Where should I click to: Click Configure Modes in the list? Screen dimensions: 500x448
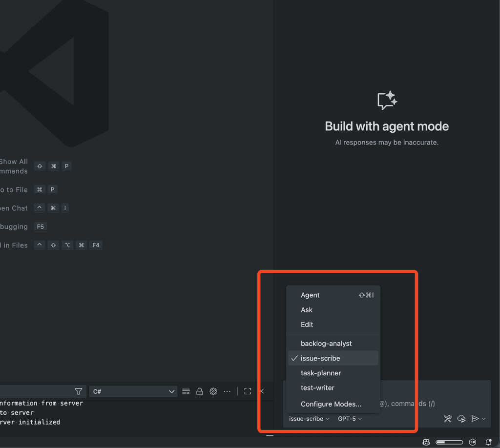[x=330, y=404]
